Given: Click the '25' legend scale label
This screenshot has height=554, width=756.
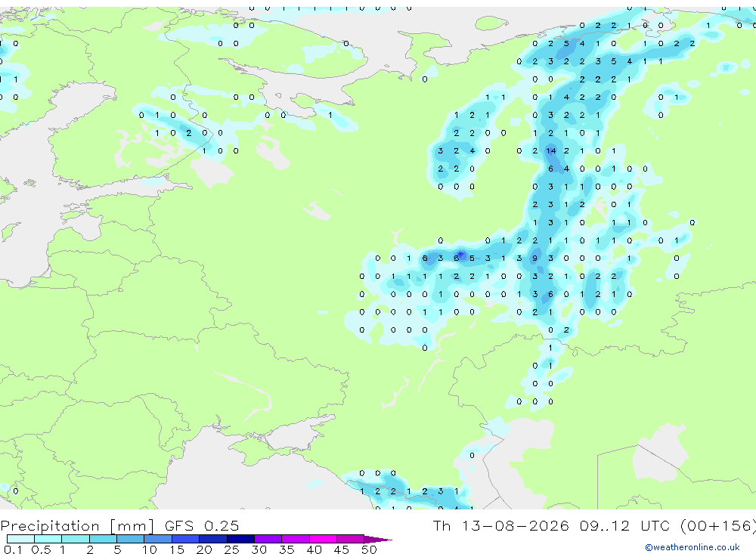Looking at the screenshot, I should (231, 549).
